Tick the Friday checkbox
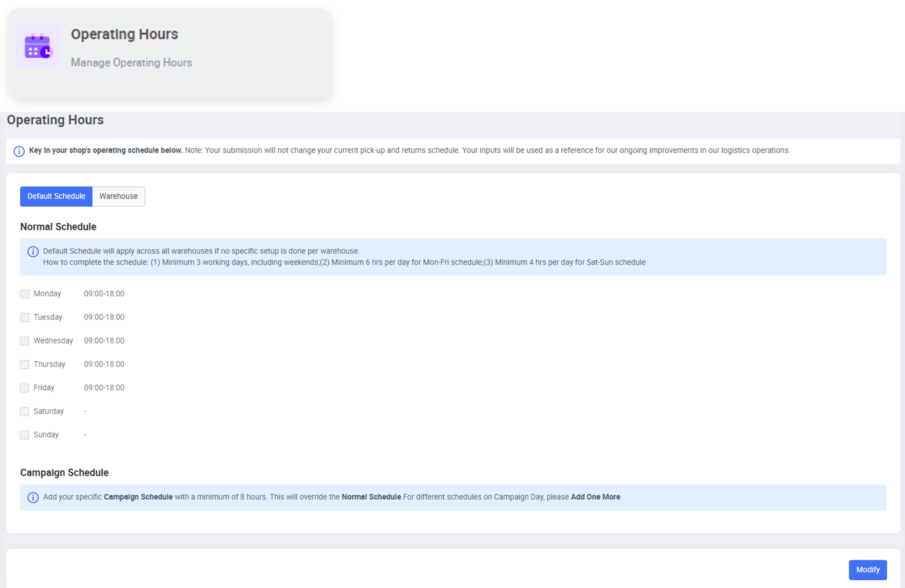The height and width of the screenshot is (588, 905). tap(24, 388)
